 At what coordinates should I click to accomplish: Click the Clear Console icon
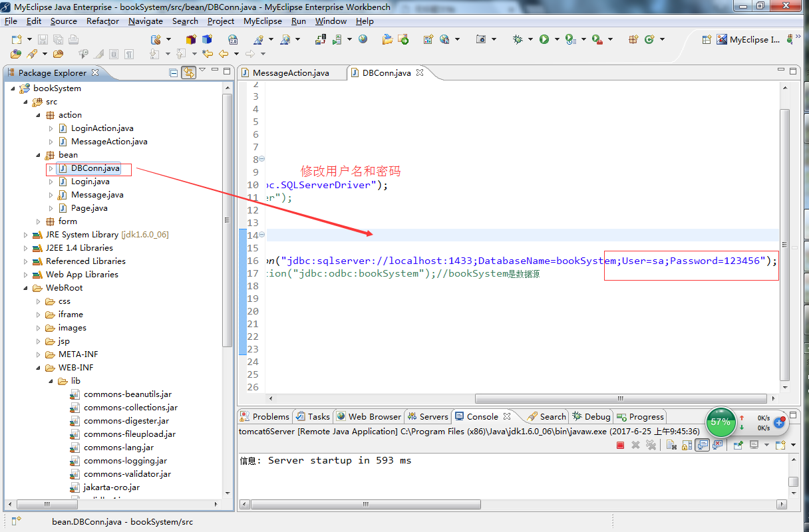click(670, 445)
